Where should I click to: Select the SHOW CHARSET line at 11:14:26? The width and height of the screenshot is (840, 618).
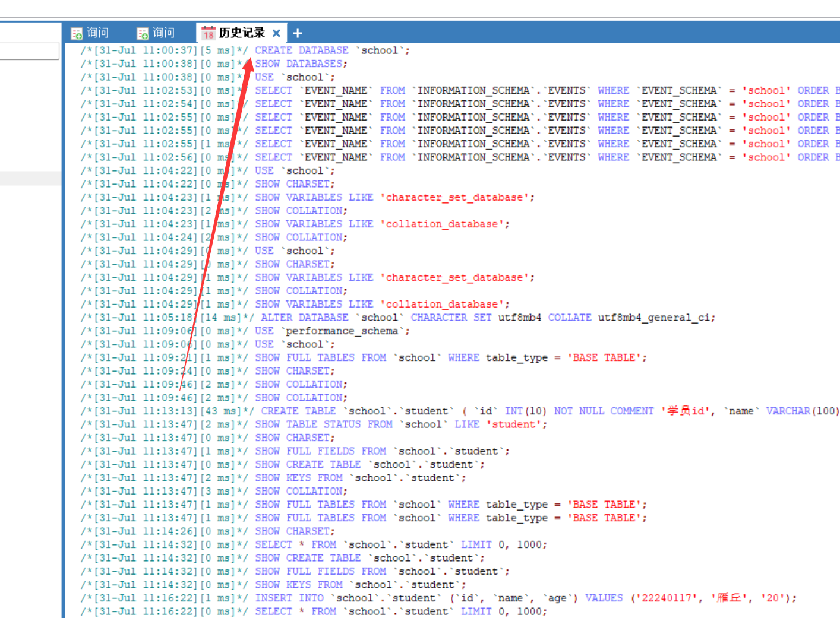(x=208, y=531)
